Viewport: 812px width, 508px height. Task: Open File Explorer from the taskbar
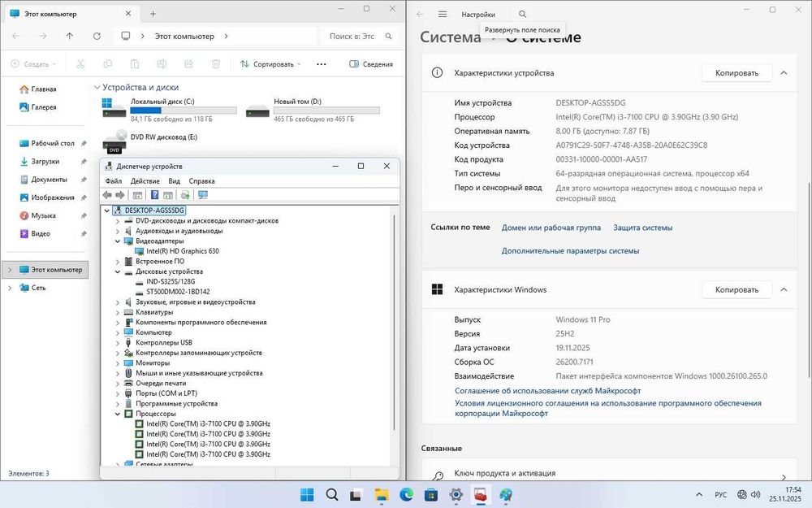click(382, 494)
